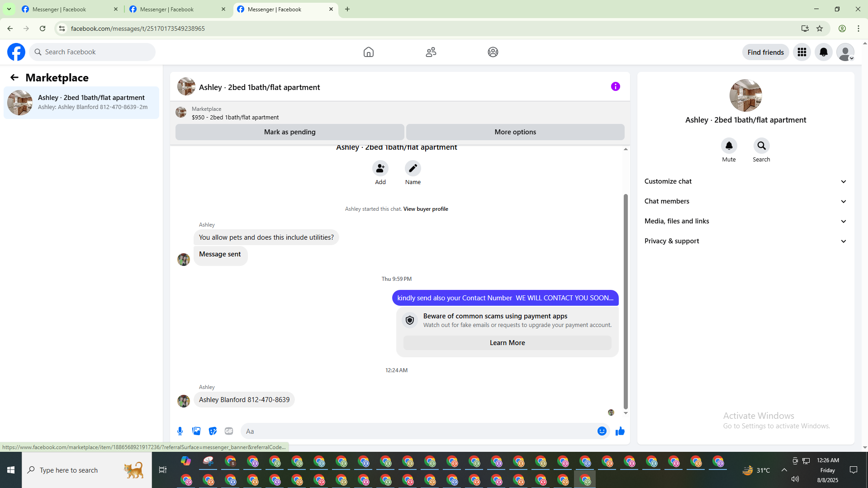
Task: Open the Chrome profile icon
Action: point(842,28)
